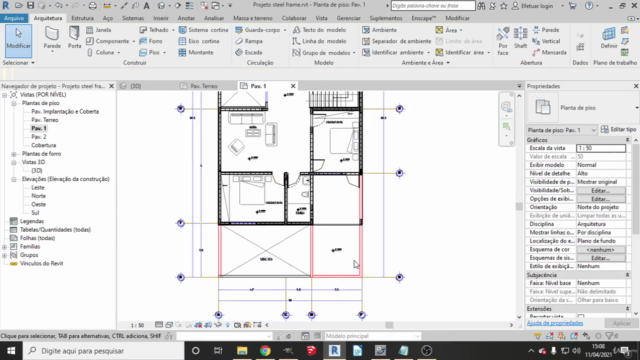
Task: Select the Modificar tool
Action: click(18, 40)
